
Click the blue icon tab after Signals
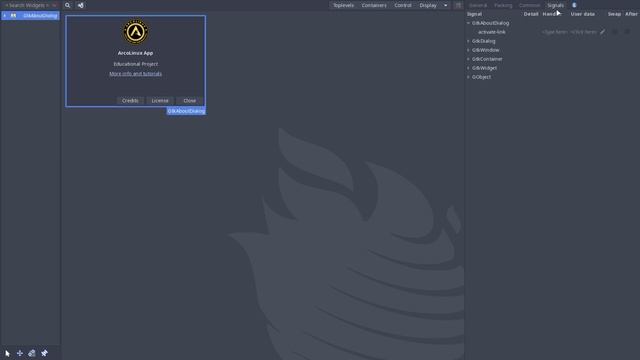pos(574,5)
